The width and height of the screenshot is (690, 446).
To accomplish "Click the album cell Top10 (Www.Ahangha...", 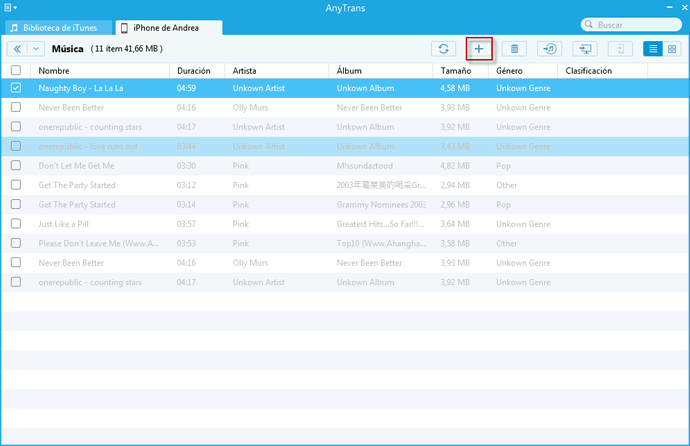I will click(382, 243).
